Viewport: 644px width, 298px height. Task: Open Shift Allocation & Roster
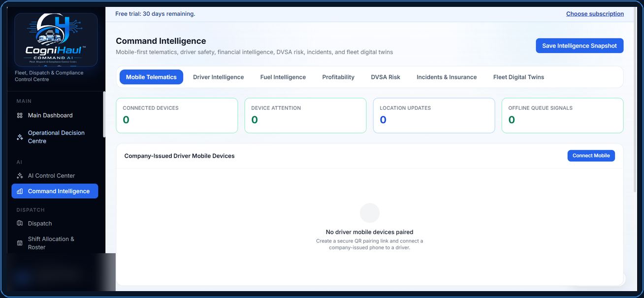coord(55,243)
